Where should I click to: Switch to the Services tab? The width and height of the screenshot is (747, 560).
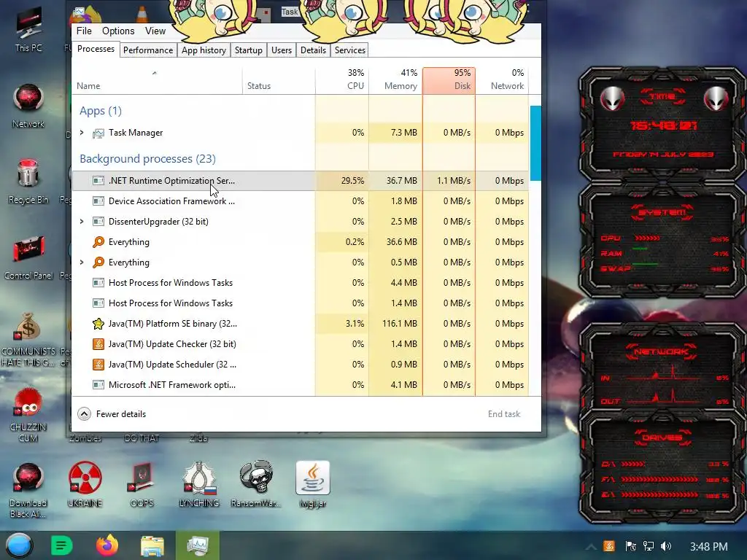(x=350, y=50)
